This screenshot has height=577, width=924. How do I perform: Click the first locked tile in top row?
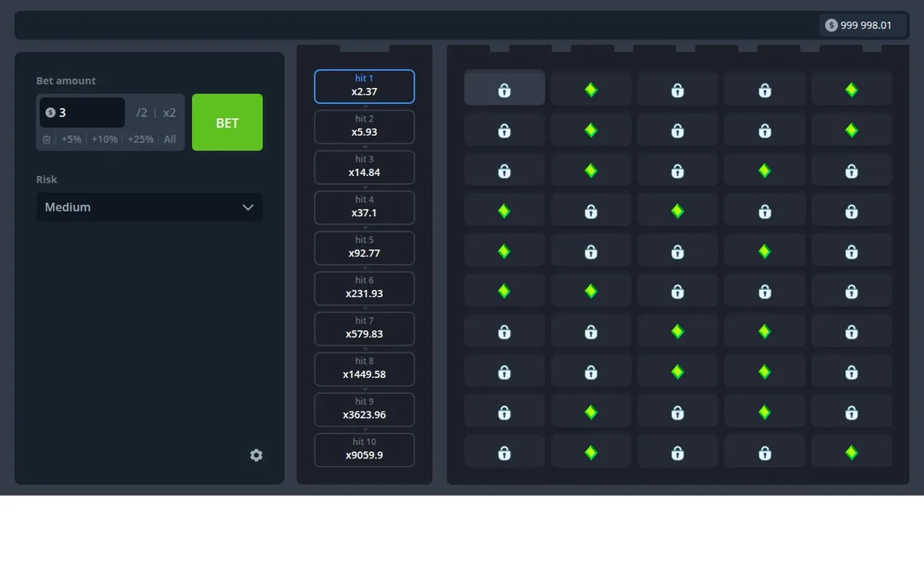504,87
